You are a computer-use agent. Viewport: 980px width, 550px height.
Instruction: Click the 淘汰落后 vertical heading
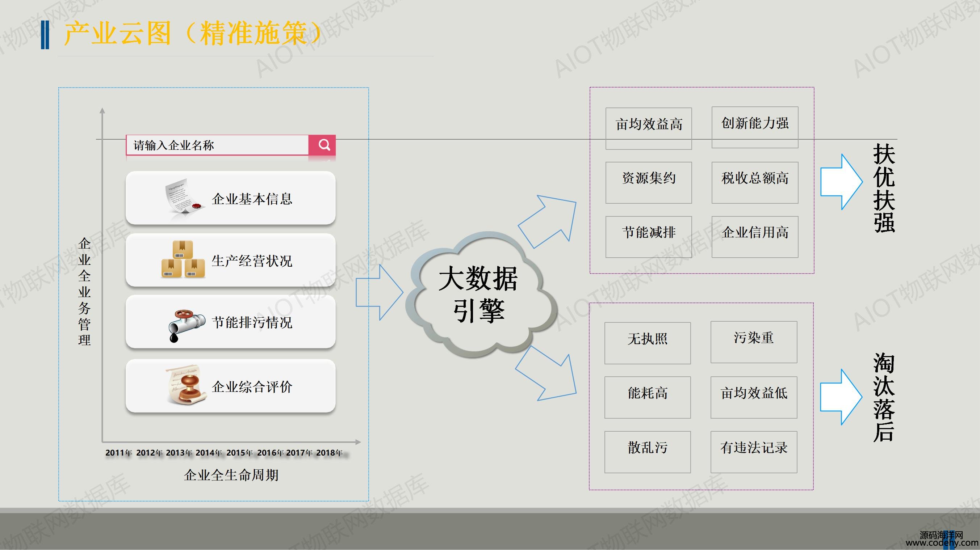click(x=884, y=397)
